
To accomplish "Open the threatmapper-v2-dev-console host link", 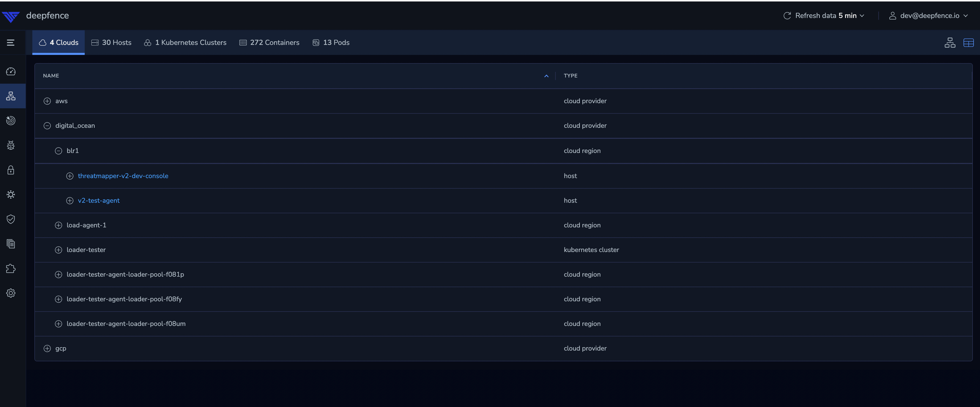I will [x=123, y=176].
